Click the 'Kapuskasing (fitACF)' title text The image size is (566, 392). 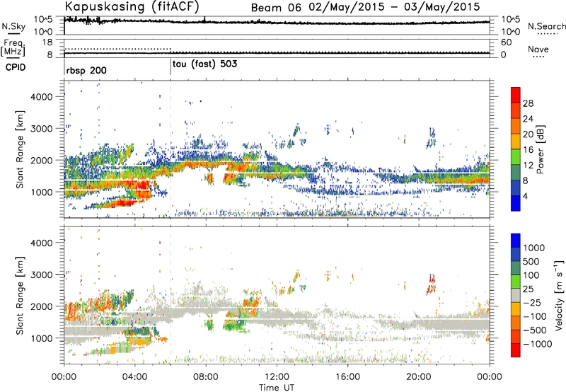click(x=132, y=7)
